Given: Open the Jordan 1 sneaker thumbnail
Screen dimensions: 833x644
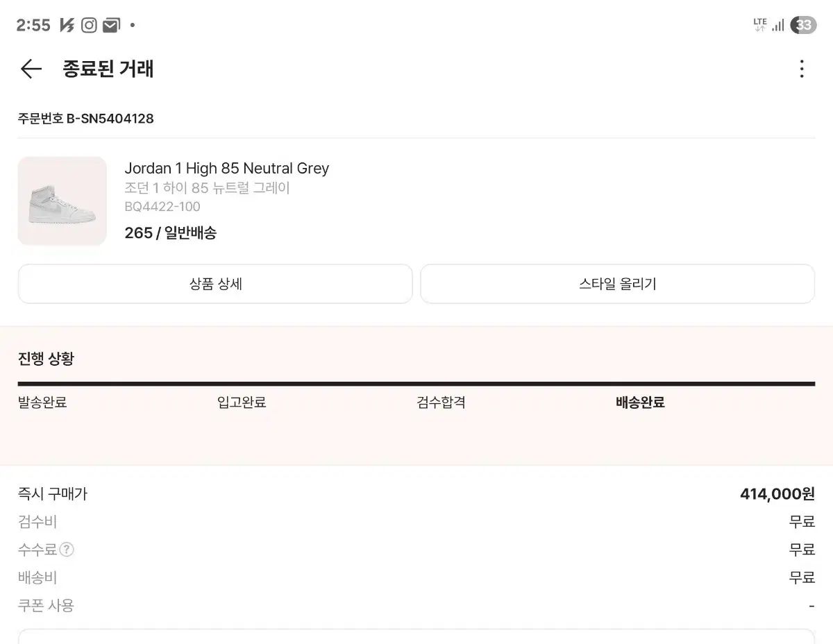Looking at the screenshot, I should tap(62, 201).
